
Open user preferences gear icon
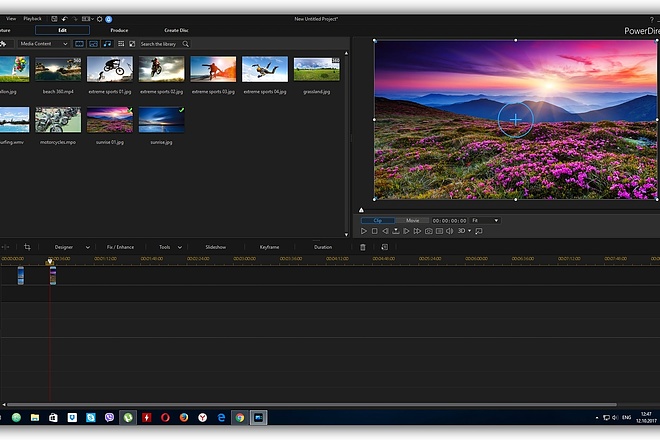point(100,19)
